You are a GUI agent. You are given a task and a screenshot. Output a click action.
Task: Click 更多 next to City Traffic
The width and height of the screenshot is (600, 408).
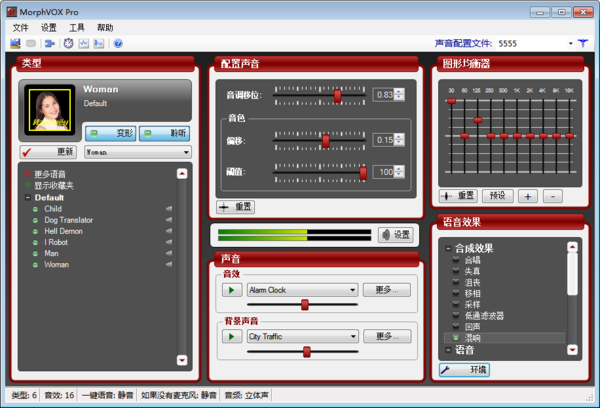(387, 336)
